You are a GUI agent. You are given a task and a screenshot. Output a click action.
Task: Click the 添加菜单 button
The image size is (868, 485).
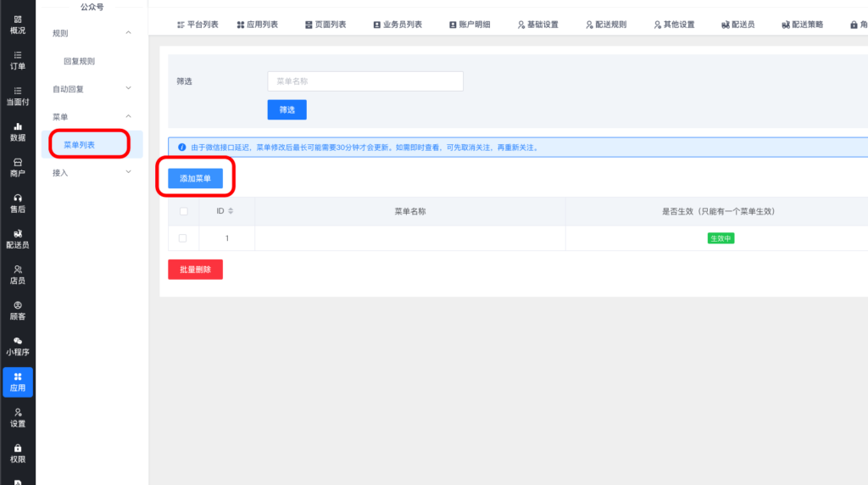195,179
